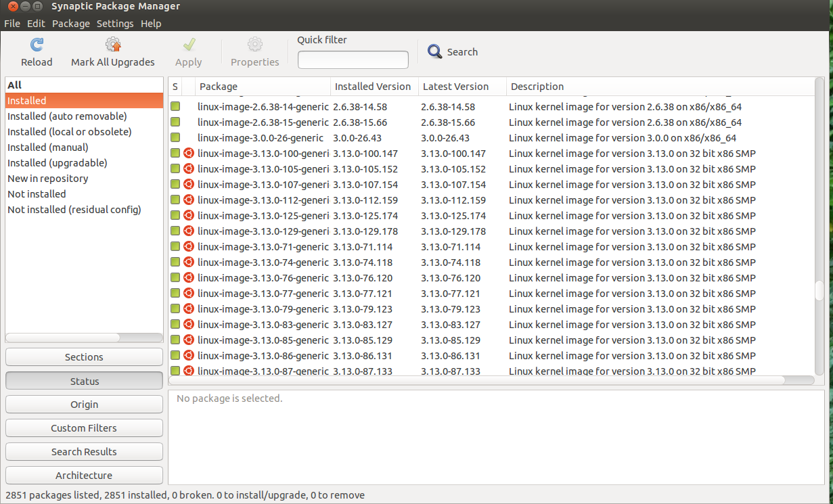Toggle status box for linux-image-3.13.0-86-generic
The height and width of the screenshot is (504, 833).
(x=175, y=356)
